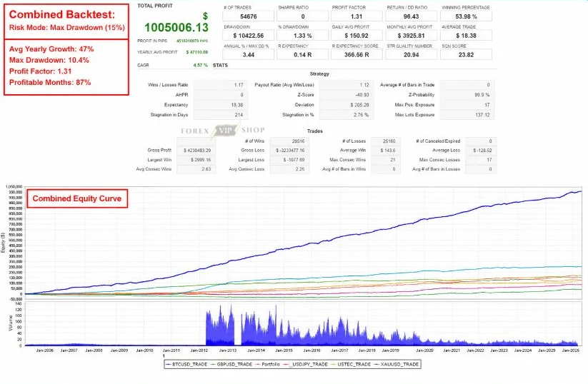Click the AHPR value cell
Image resolution: width=588 pixels, height=384 pixels.
221,95
